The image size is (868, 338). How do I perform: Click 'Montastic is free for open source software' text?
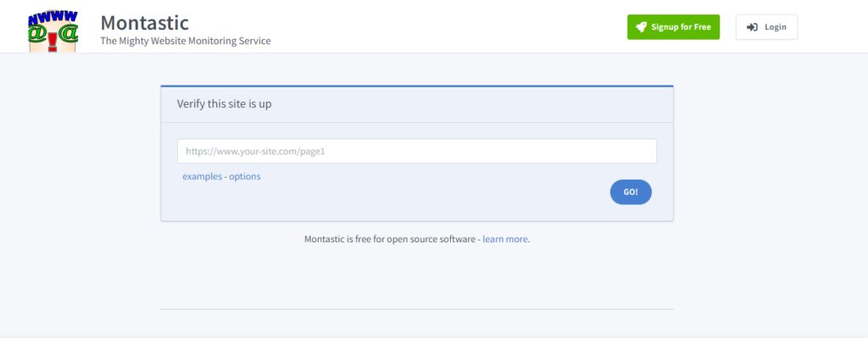point(389,240)
